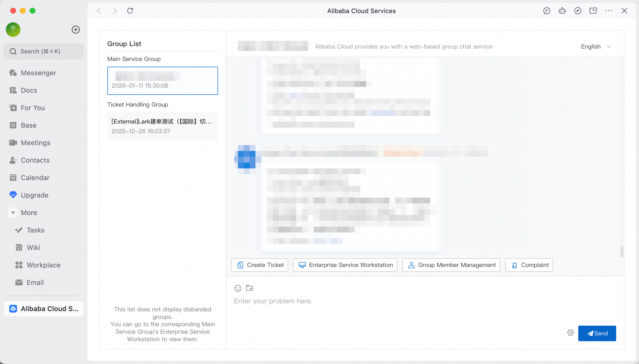Click the chat vertical scrollbar
This screenshot has height=364, width=639.
pos(622,251)
